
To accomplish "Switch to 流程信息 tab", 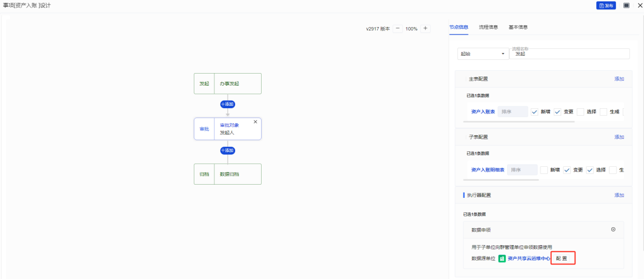I will (x=488, y=27).
